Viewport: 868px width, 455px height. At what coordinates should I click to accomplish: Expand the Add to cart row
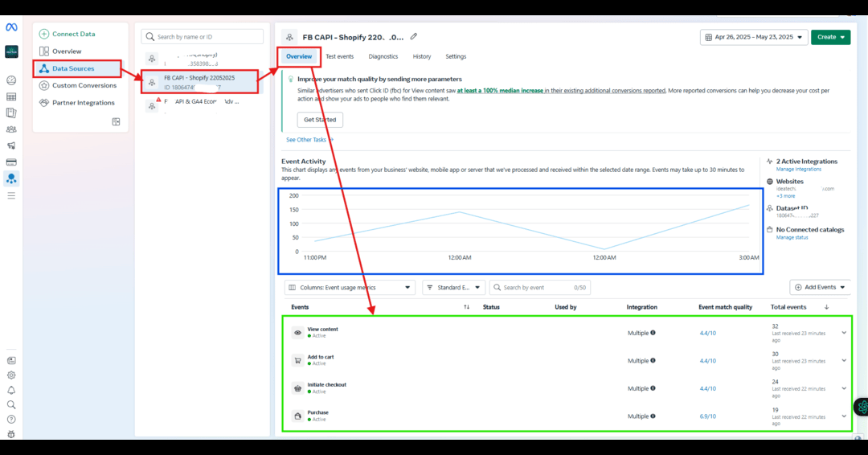tap(844, 360)
